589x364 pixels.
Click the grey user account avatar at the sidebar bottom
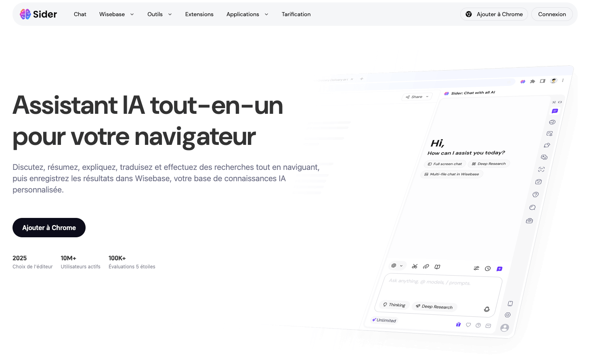(505, 328)
